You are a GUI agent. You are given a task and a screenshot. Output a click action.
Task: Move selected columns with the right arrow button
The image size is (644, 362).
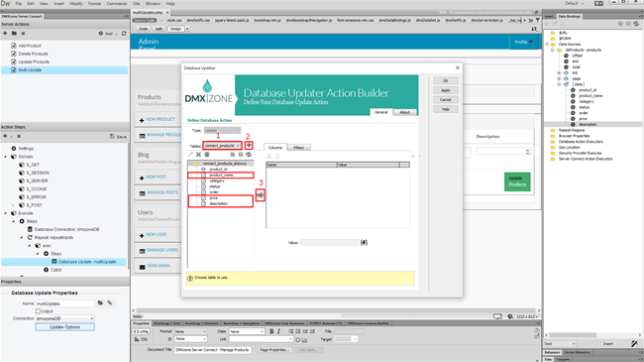(x=261, y=195)
